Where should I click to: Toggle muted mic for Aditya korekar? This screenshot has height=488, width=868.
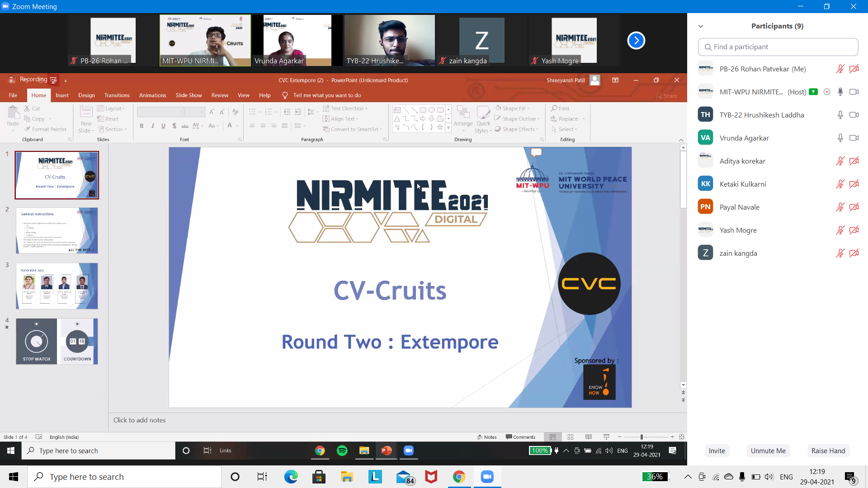point(840,161)
